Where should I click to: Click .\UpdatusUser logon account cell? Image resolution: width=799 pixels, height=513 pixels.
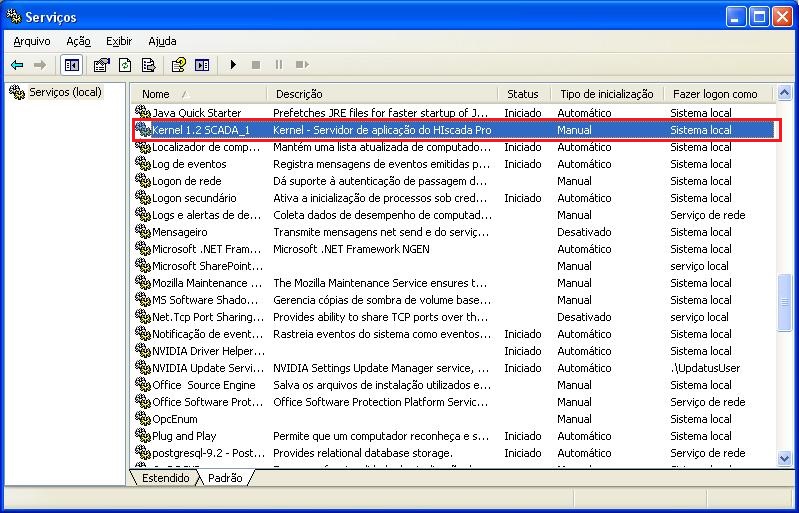point(705,368)
